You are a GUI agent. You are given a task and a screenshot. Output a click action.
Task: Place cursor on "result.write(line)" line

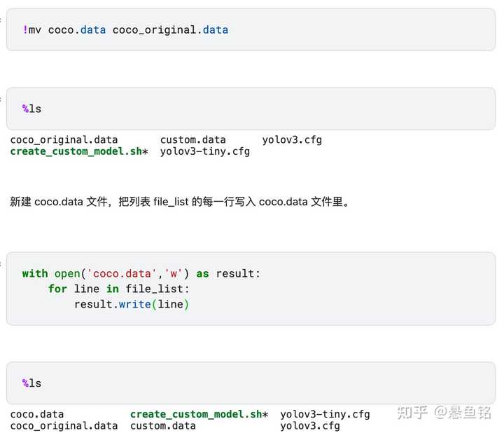click(x=132, y=304)
